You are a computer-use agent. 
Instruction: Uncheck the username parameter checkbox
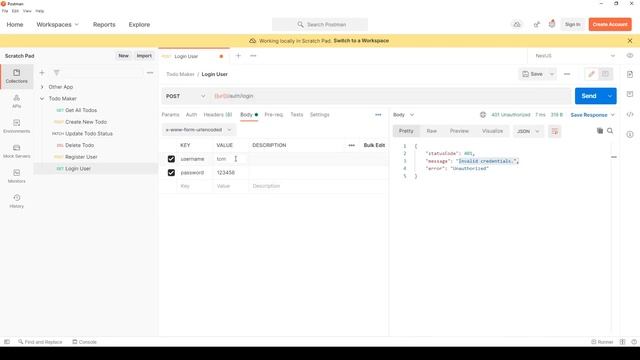tap(171, 159)
